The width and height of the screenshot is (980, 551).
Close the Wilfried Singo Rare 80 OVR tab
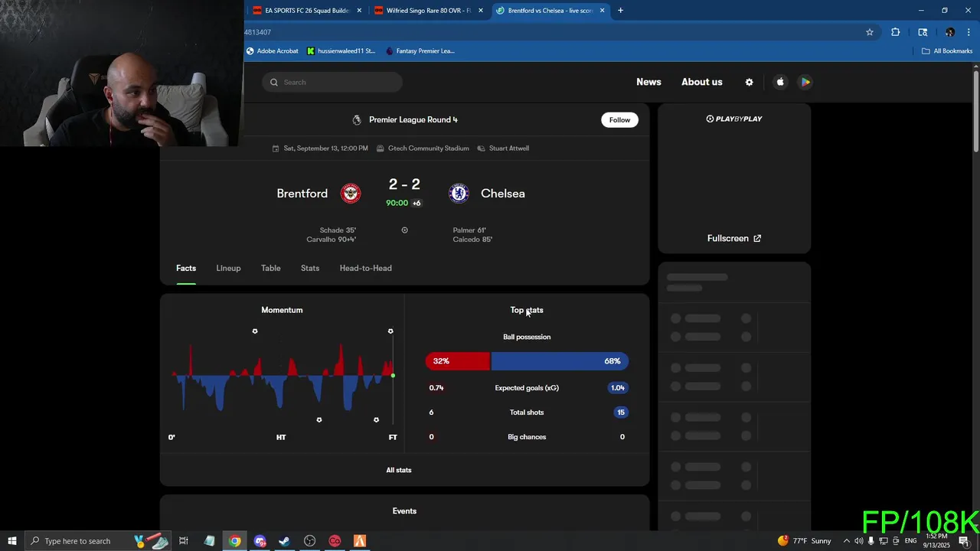point(481,11)
